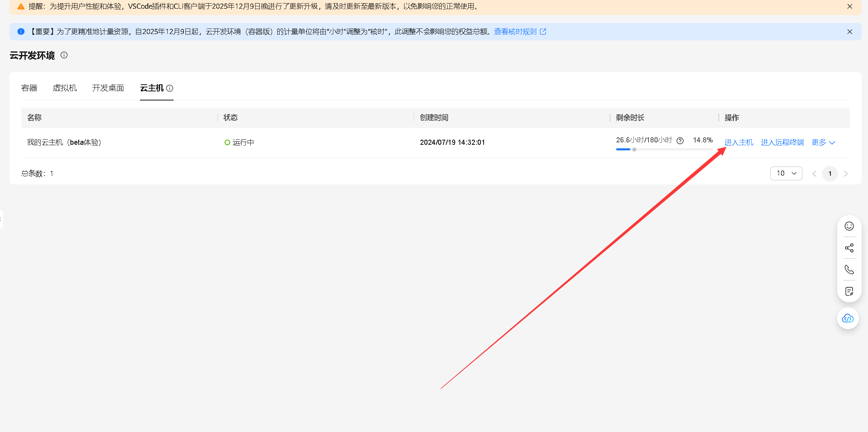Click the warning triangle icon in the top banner
868x432 pixels.
(x=21, y=6)
